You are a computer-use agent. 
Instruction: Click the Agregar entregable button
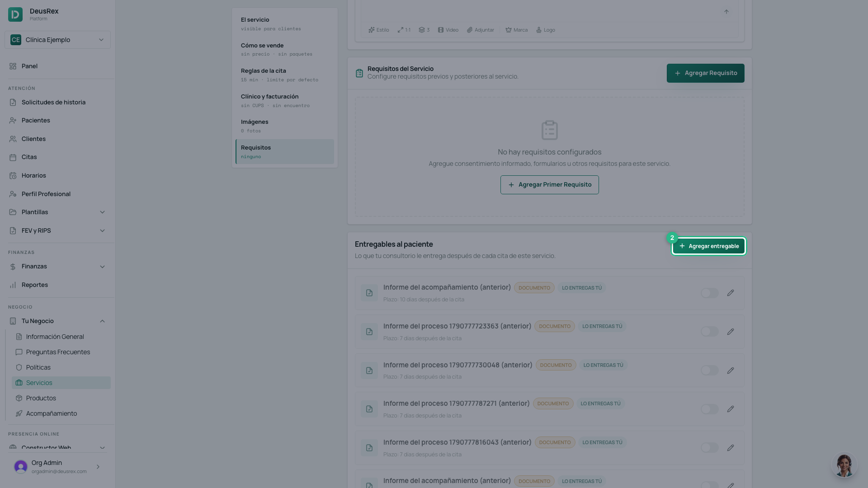click(x=709, y=246)
